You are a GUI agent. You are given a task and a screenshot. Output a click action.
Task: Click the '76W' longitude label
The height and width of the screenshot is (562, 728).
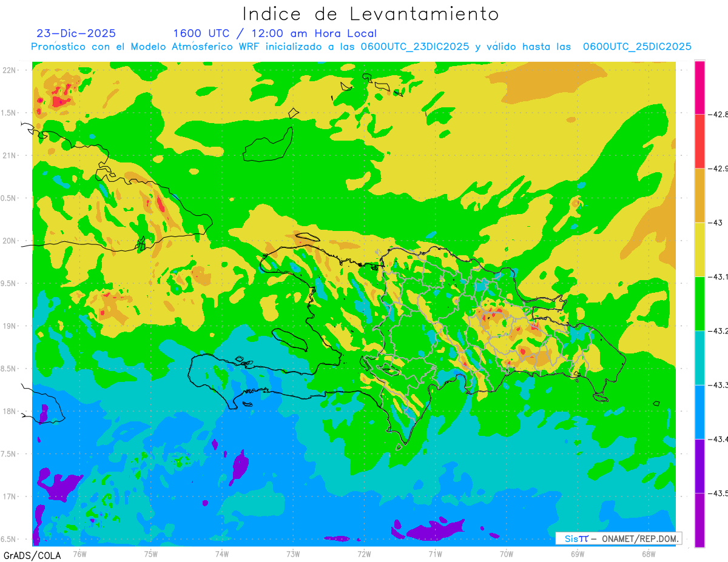point(79,554)
